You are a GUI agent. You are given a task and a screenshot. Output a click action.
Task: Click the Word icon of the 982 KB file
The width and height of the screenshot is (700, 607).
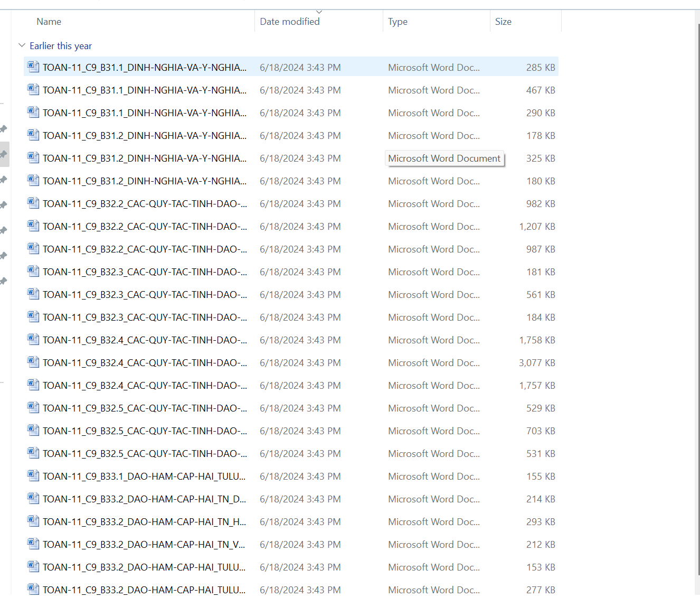click(x=33, y=203)
